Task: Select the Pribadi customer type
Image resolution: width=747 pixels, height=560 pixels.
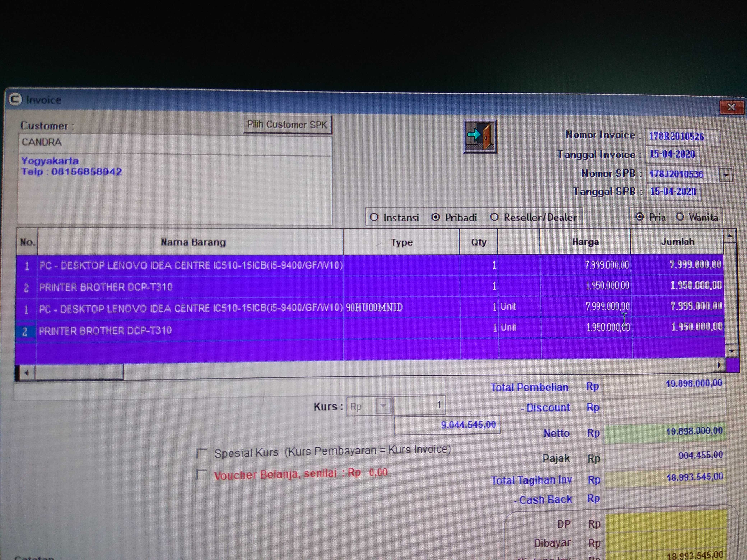Action: point(436,217)
